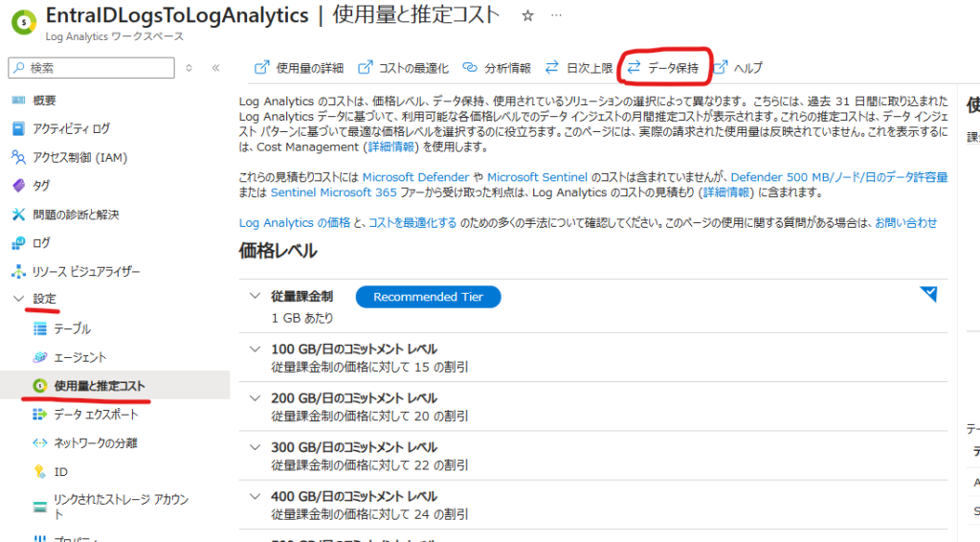Click the wrench icon for 問題の診断と解決
Image resolution: width=980 pixels, height=542 pixels.
pos(18,215)
